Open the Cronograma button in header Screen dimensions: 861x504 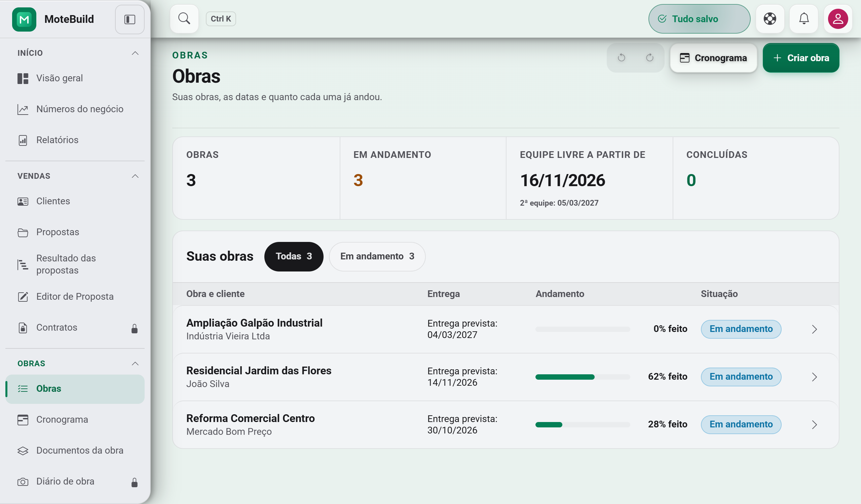pyautogui.click(x=713, y=58)
